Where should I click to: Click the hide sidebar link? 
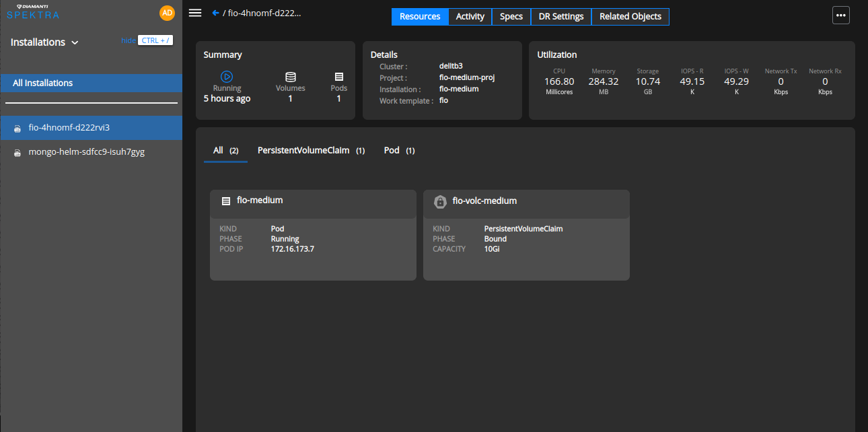pyautogui.click(x=128, y=40)
